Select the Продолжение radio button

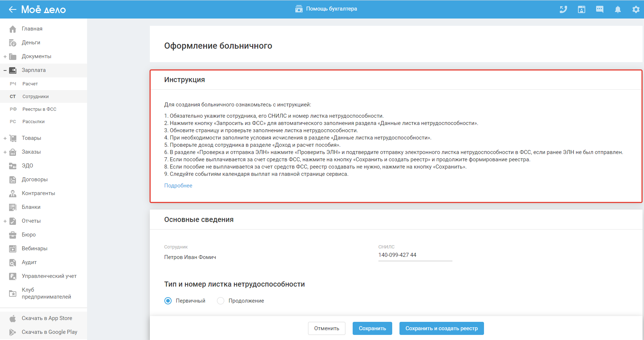tap(221, 301)
